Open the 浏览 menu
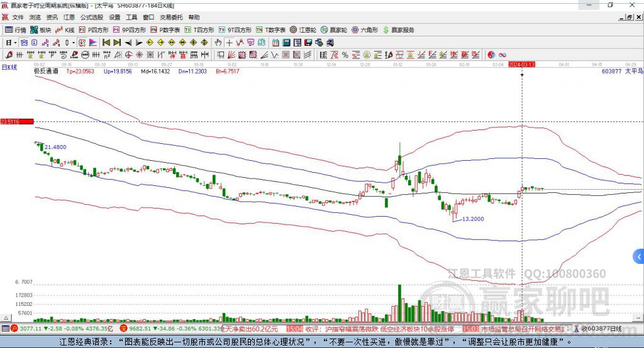The width and height of the screenshot is (644, 348). click(35, 17)
